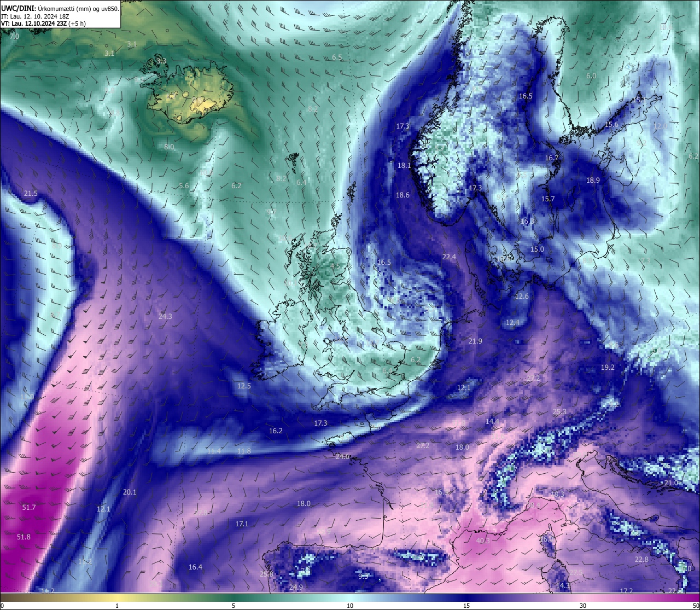Click the 19.2 value label
The width and height of the screenshot is (700, 610).
pos(608,368)
